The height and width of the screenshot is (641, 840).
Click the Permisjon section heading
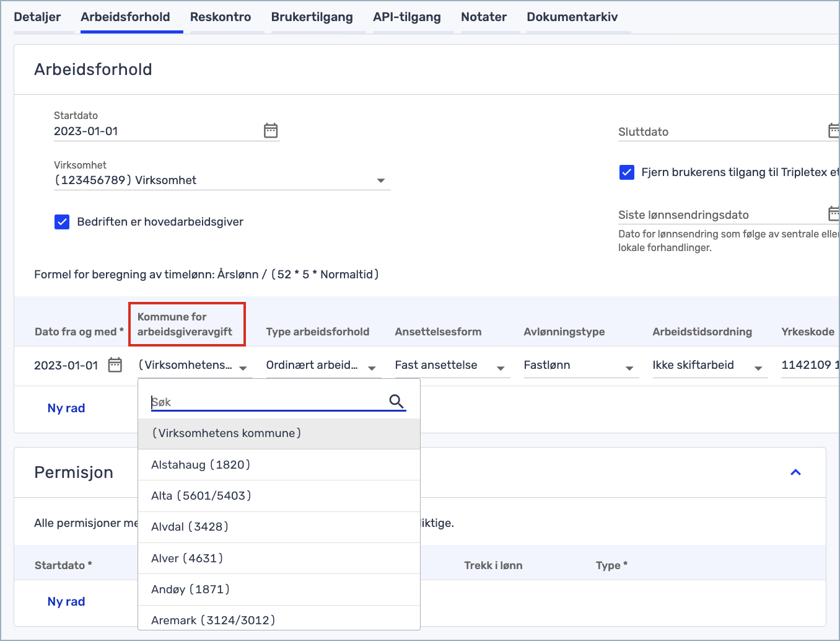[x=74, y=472]
